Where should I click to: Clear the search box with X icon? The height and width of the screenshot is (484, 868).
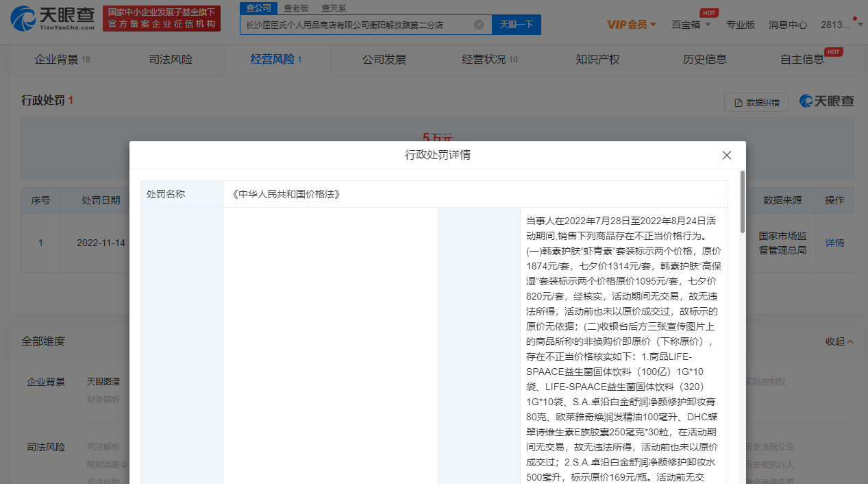pyautogui.click(x=479, y=25)
